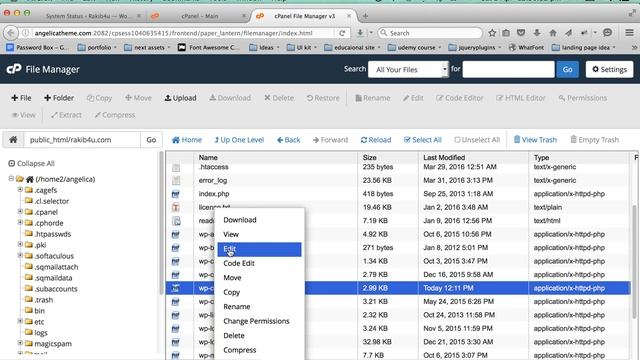The width and height of the screenshot is (640, 360).
Task: Click the Upload toolbar button
Action: coord(180,98)
